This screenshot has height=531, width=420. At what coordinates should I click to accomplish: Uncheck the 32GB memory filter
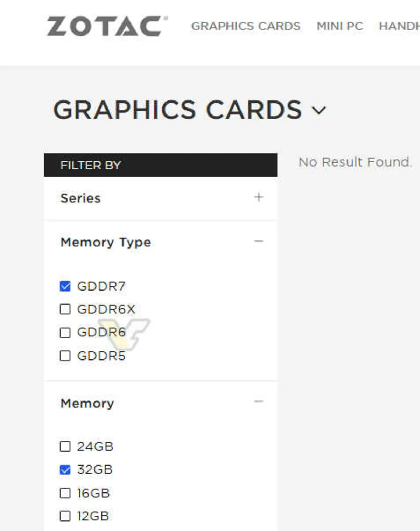pos(64,470)
